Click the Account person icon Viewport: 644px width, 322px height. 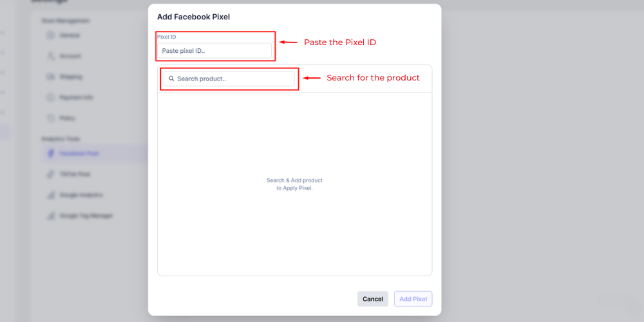click(50, 56)
